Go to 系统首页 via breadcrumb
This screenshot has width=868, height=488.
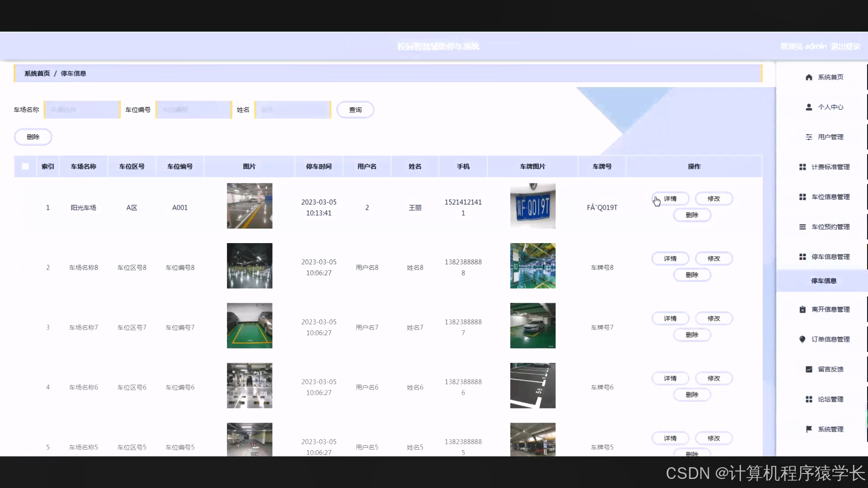(x=37, y=73)
